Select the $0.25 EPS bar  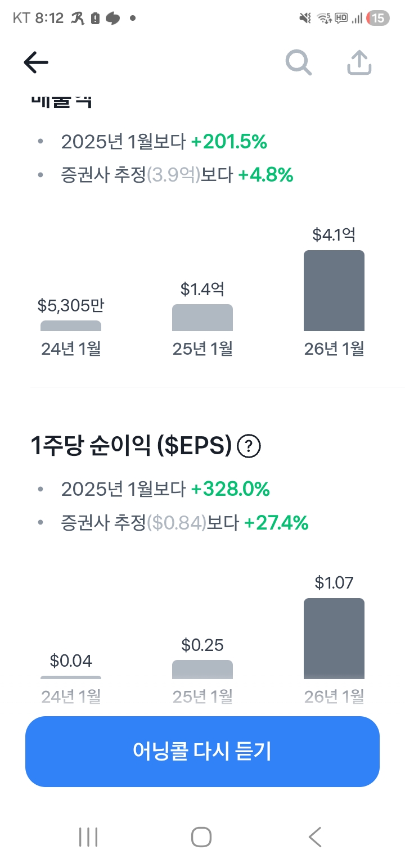point(202,669)
